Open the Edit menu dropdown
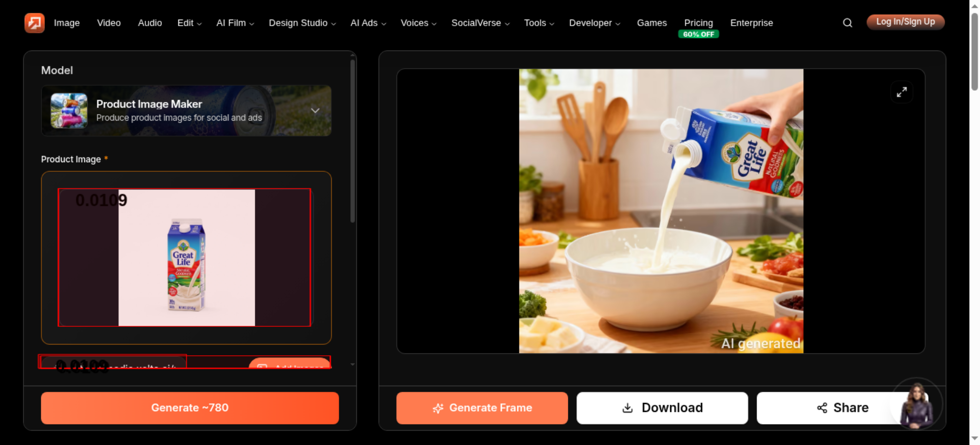This screenshot has width=980, height=445. (x=189, y=23)
